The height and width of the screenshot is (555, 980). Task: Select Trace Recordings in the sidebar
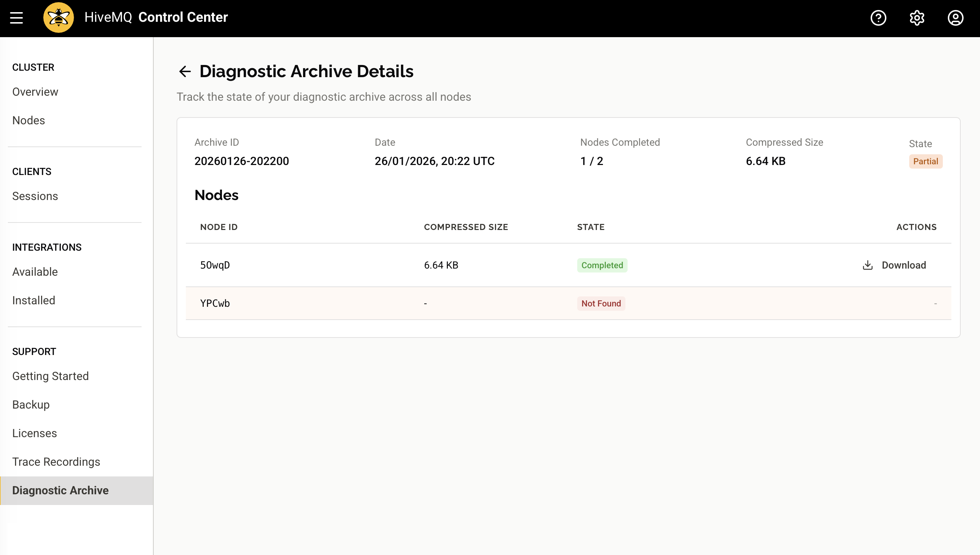click(x=56, y=462)
